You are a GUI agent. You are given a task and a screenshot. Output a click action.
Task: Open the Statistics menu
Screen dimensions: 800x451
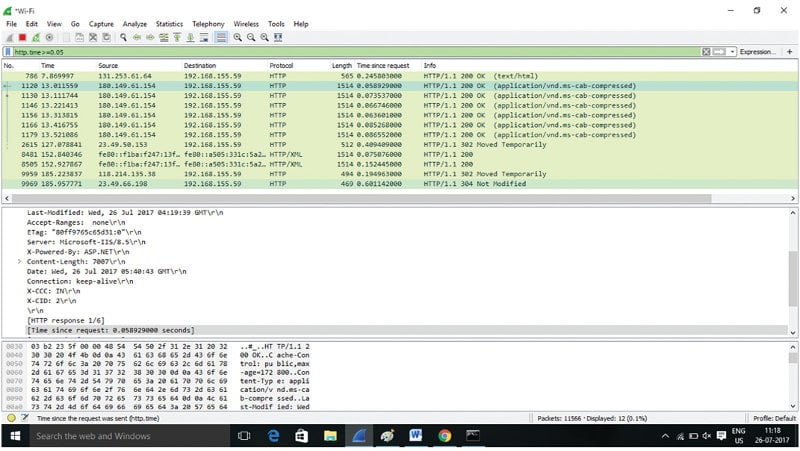169,23
